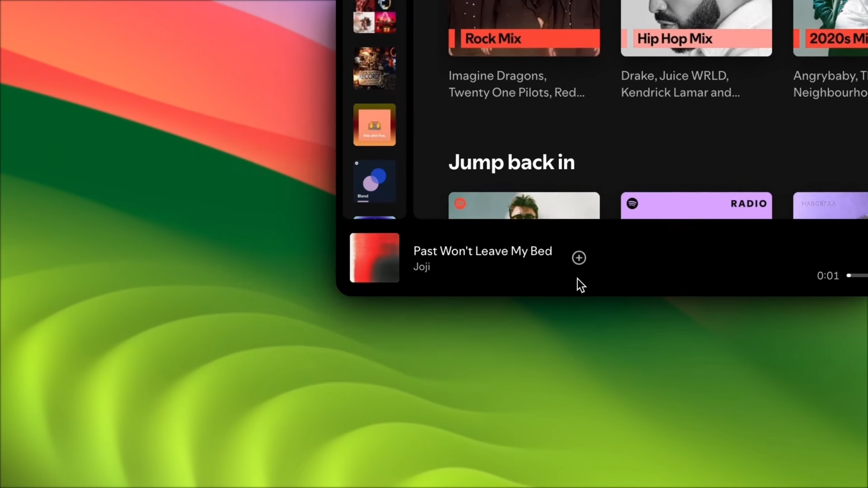Open the Long Playing Records playlist in sidebar

[374, 68]
